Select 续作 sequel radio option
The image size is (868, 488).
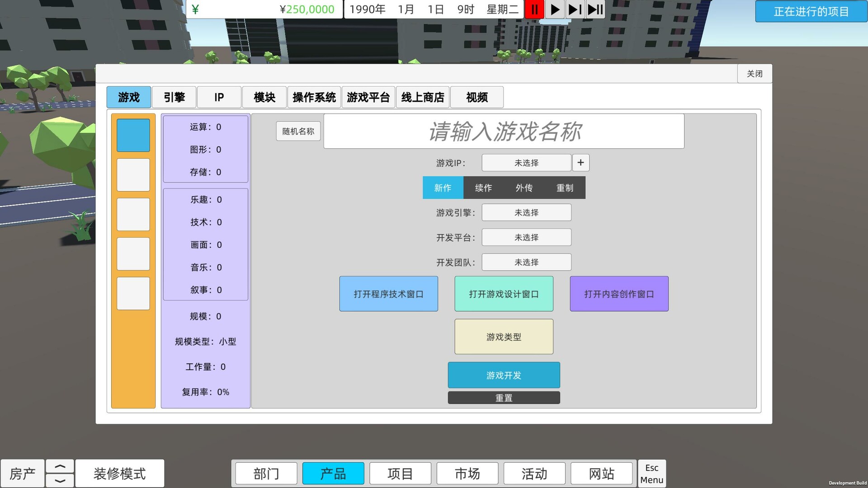pos(483,188)
